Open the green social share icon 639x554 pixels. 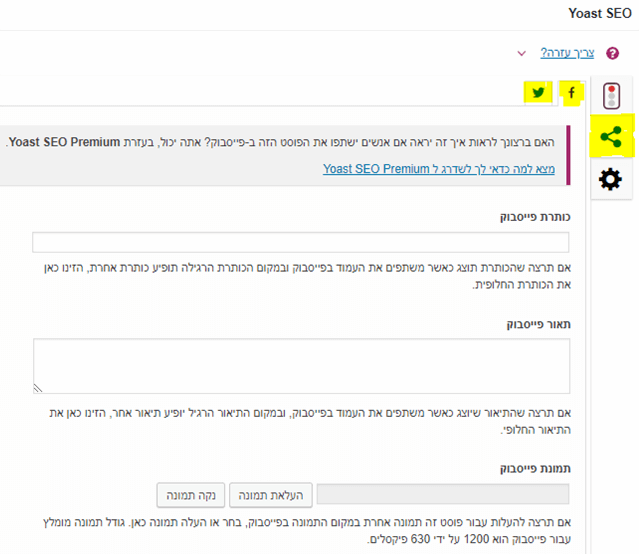click(x=611, y=137)
